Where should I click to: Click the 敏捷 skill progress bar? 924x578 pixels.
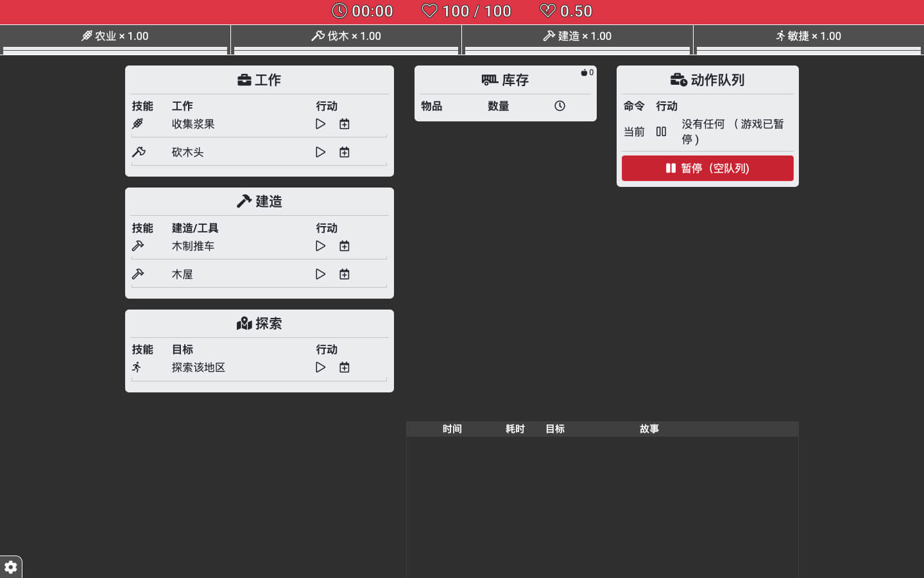tap(808, 50)
